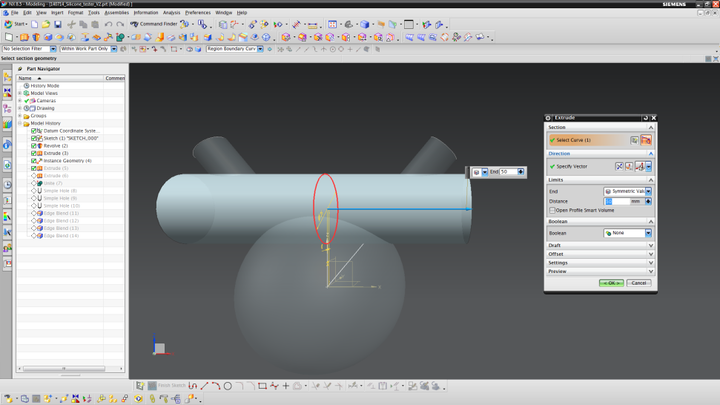Open the Vector Dialog icon in Extrude dialog
720x405 pixels.
click(x=629, y=166)
